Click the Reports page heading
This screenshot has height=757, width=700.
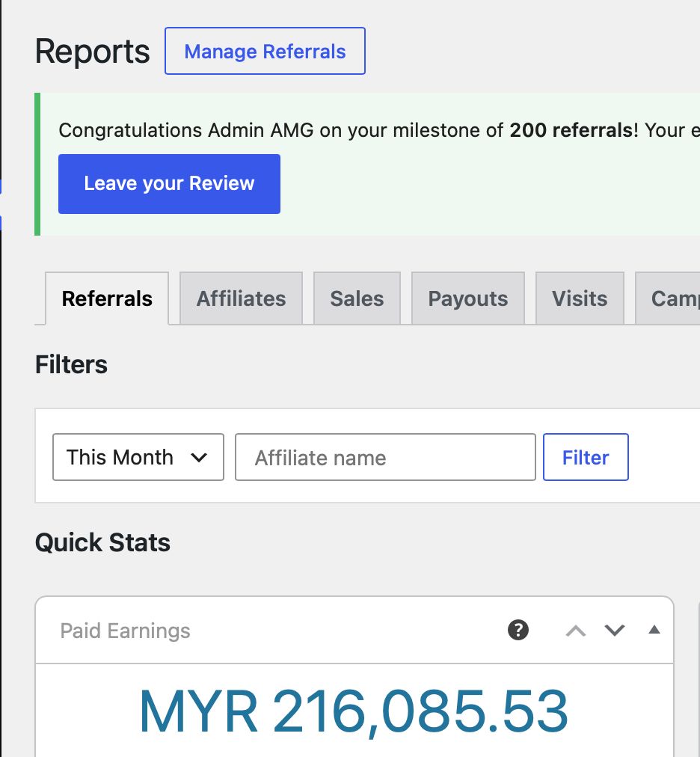point(92,51)
